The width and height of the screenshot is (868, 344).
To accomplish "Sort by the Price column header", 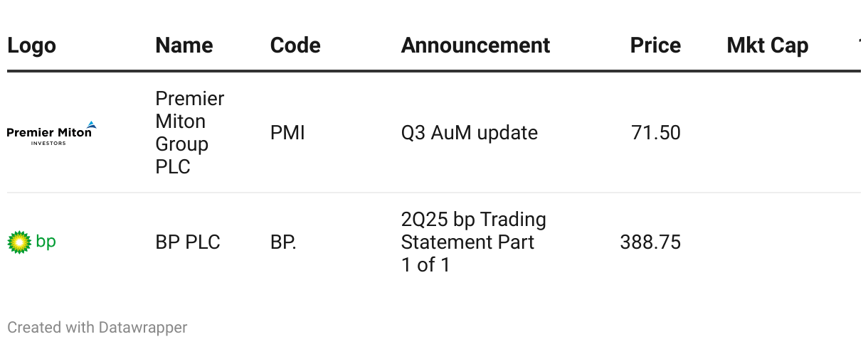I will 655,45.
